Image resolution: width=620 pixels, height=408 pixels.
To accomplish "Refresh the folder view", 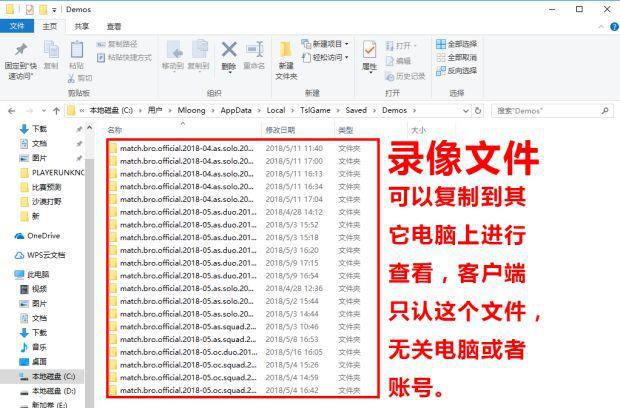I will (x=478, y=111).
